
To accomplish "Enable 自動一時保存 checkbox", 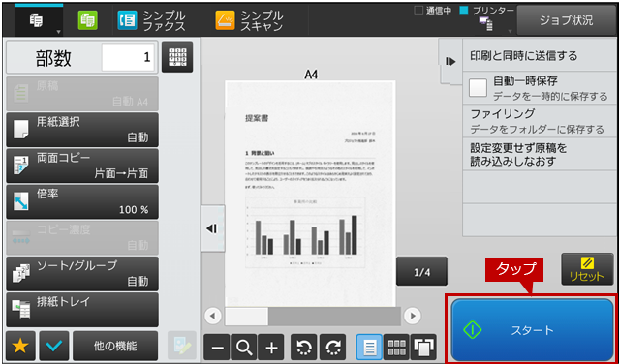I will click(x=478, y=88).
